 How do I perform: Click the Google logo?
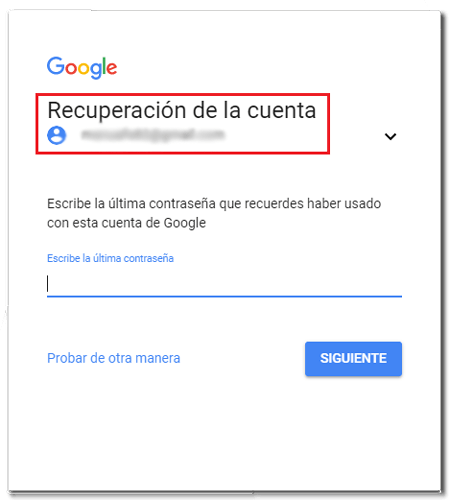coord(82,67)
